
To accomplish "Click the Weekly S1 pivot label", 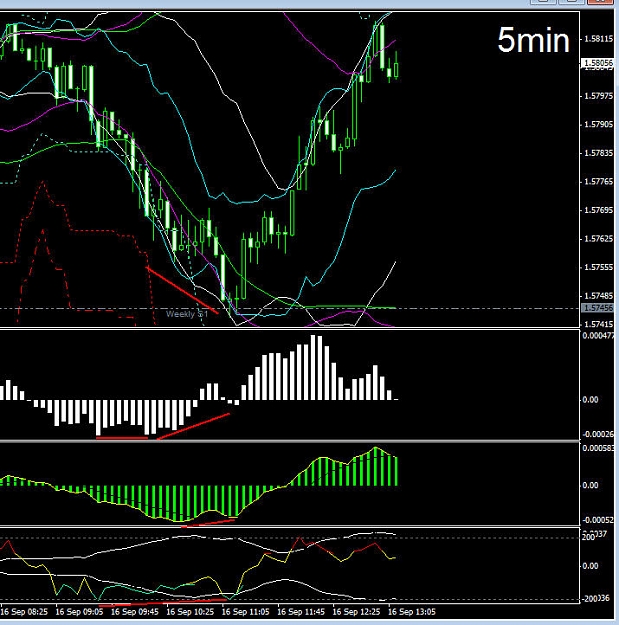I will pos(187,314).
